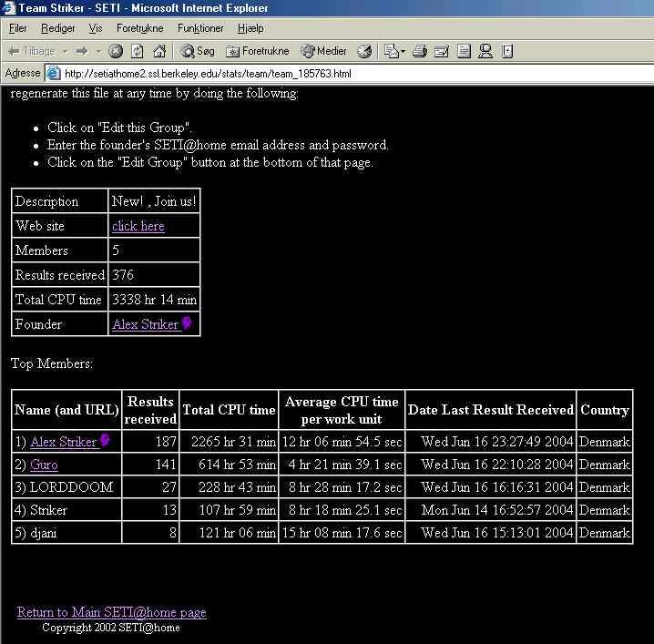This screenshot has height=644, width=654.
Task: Open the Foretrukne menu in menu bar
Action: tap(139, 28)
